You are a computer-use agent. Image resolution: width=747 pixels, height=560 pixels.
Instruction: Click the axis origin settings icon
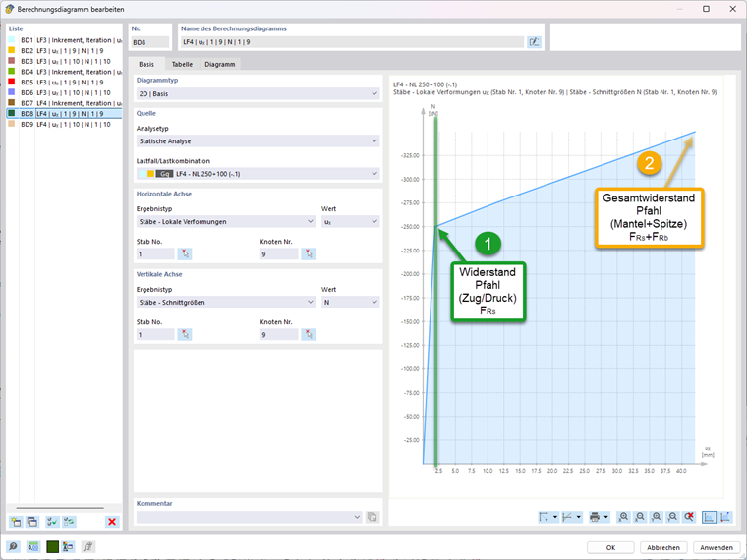(x=544, y=517)
